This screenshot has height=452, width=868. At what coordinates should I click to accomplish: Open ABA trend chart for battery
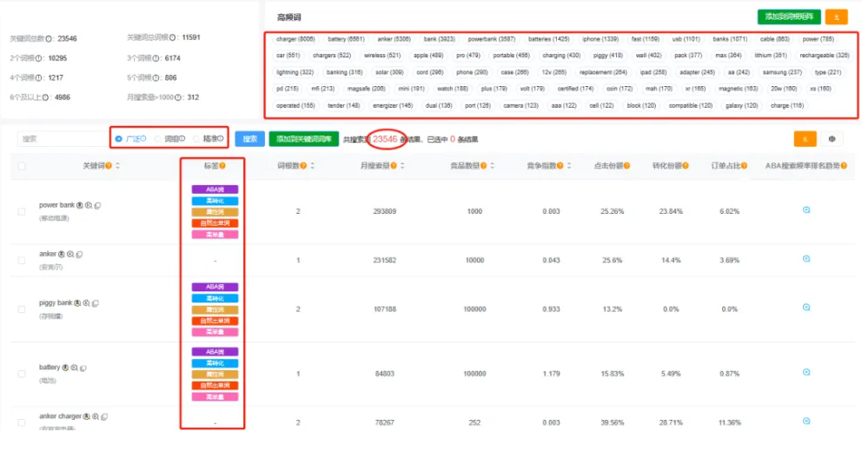(x=806, y=372)
